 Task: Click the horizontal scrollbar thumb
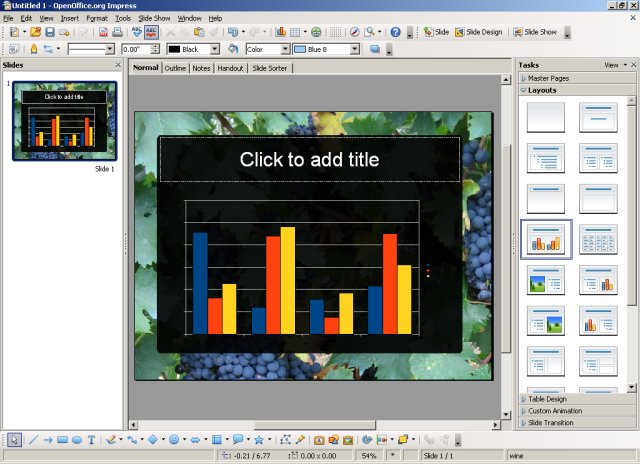(x=315, y=425)
